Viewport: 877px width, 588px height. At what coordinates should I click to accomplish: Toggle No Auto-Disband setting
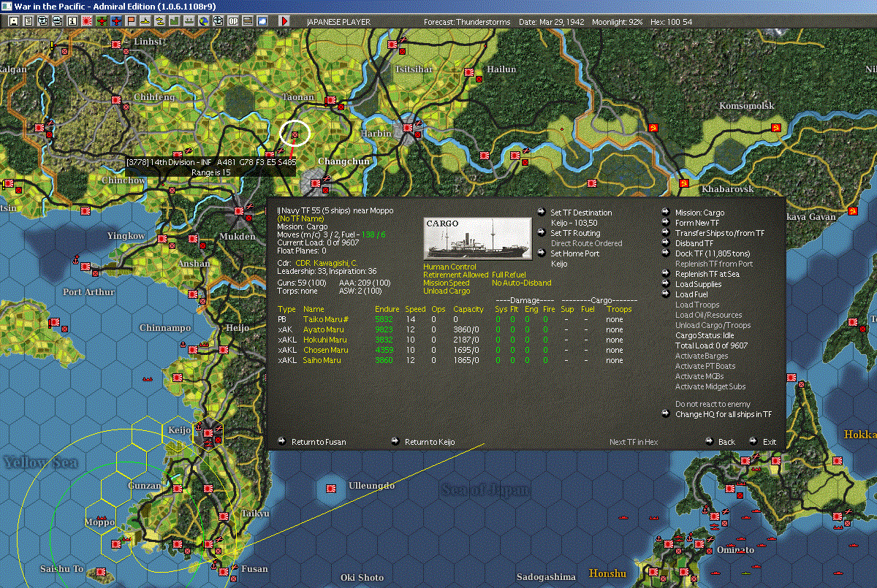pyautogui.click(x=521, y=283)
